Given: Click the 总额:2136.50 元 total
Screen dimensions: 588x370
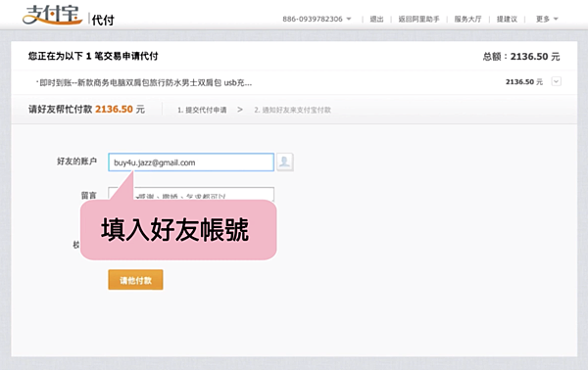Looking at the screenshot, I should tap(521, 57).
